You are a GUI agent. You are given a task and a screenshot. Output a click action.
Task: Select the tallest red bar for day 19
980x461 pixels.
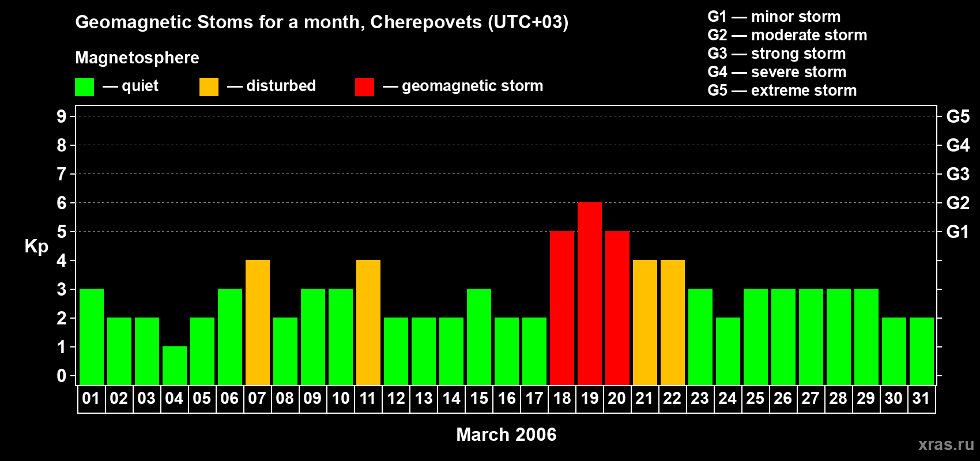pyautogui.click(x=589, y=293)
